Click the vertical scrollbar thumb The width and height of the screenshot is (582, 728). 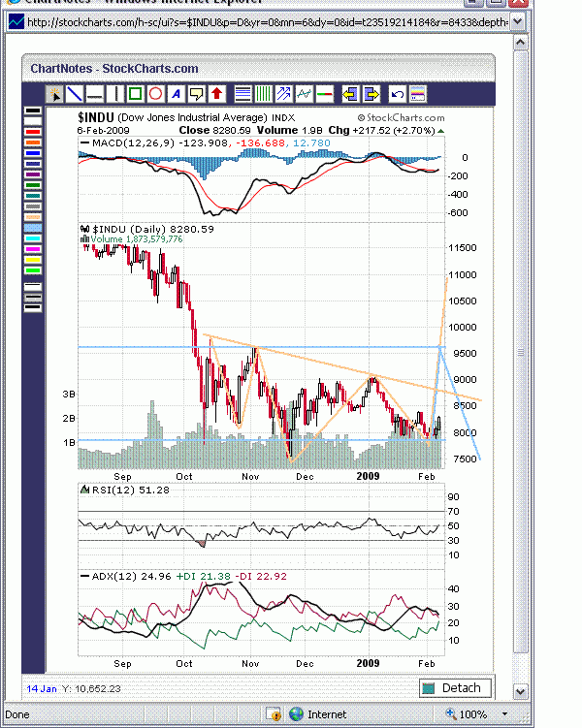point(520,352)
